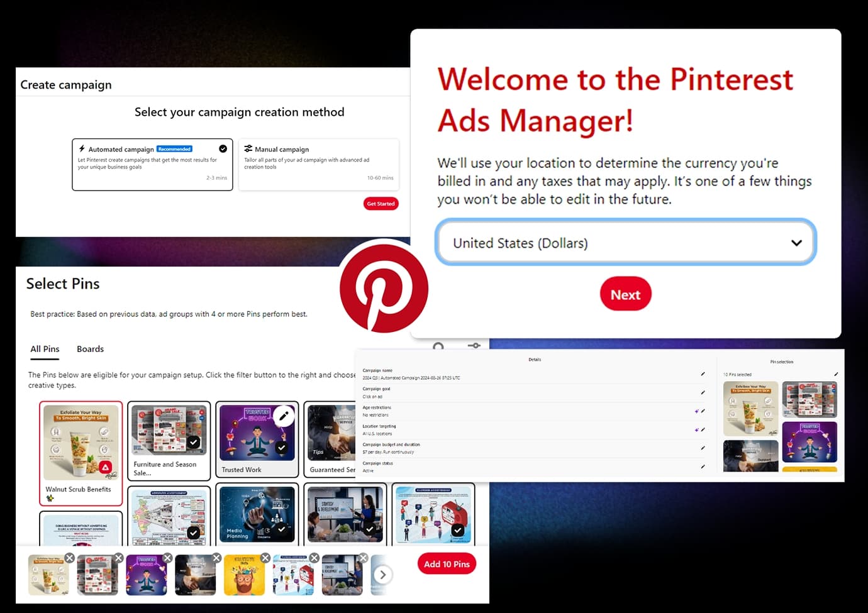868x613 pixels.
Task: Click the Pinterest logo
Action: tap(384, 289)
